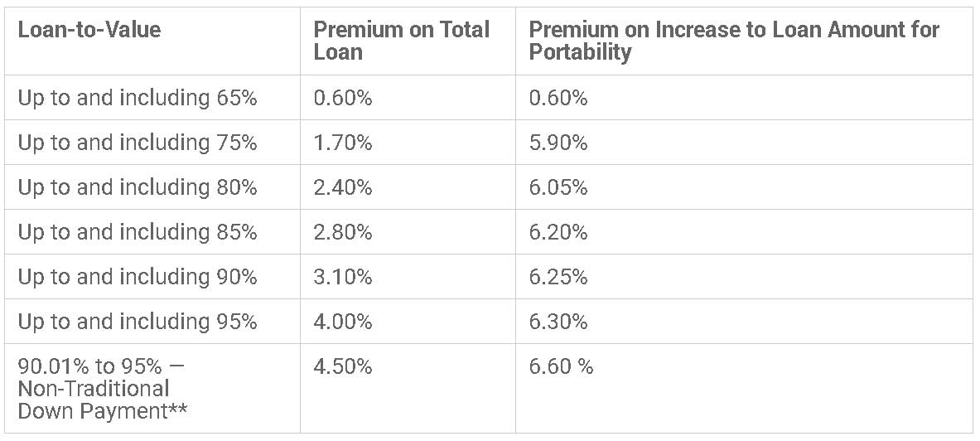Viewport: 980px width, 441px height.
Task: Click the 5.90% portability premium
Action: pos(558,143)
